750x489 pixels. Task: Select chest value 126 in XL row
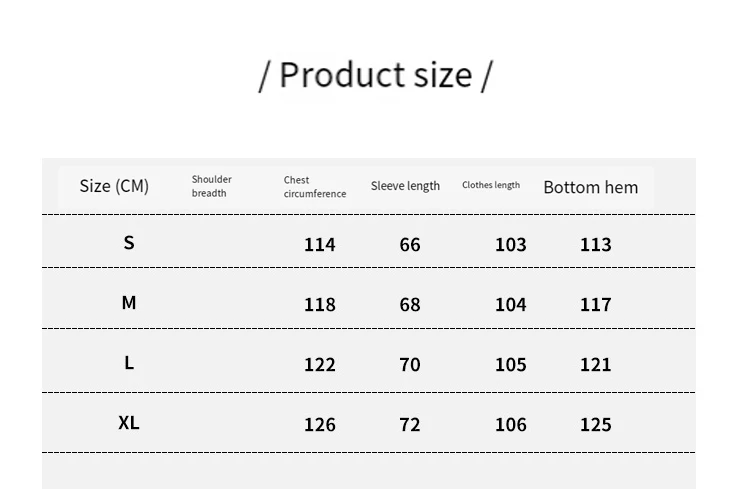320,425
